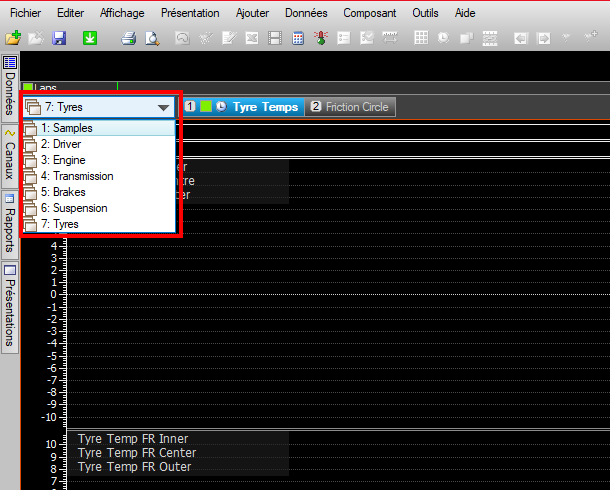Click the open log file folder icon
The width and height of the screenshot is (610, 490).
coord(13,38)
